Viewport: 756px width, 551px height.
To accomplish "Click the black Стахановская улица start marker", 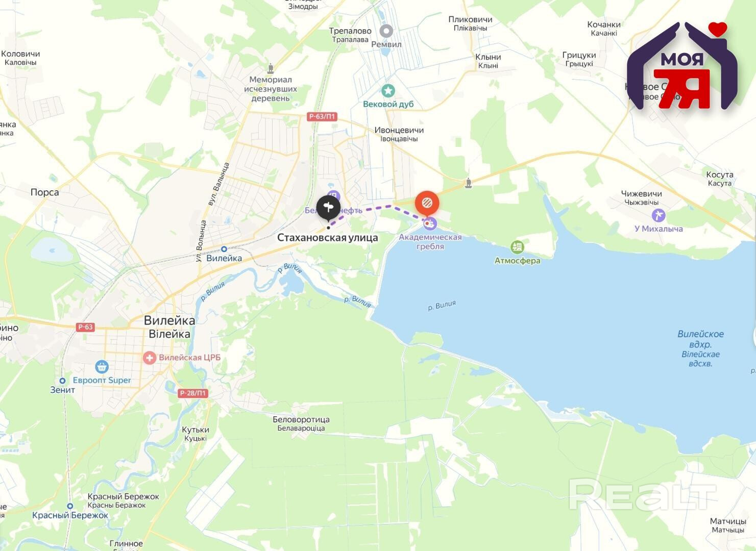I will pyautogui.click(x=328, y=208).
